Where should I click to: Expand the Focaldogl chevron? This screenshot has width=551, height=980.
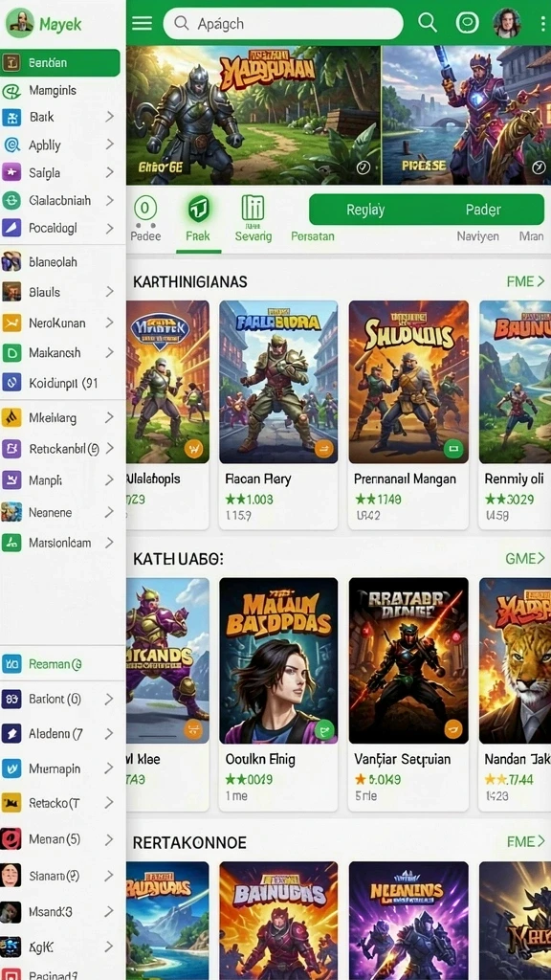(x=109, y=229)
